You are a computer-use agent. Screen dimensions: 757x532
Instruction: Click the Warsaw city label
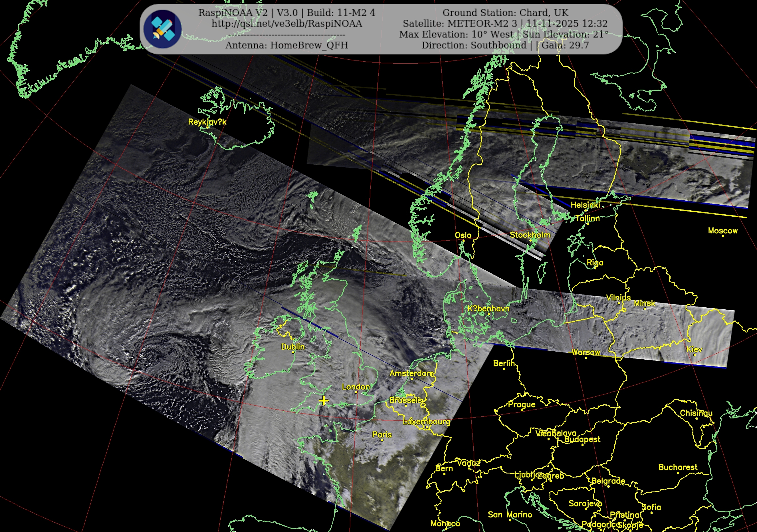point(586,352)
